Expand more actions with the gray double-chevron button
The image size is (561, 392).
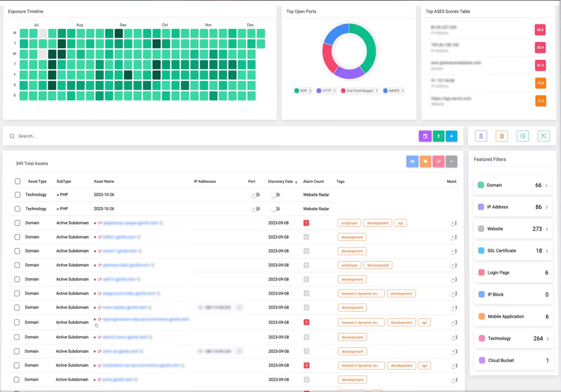[451, 161]
